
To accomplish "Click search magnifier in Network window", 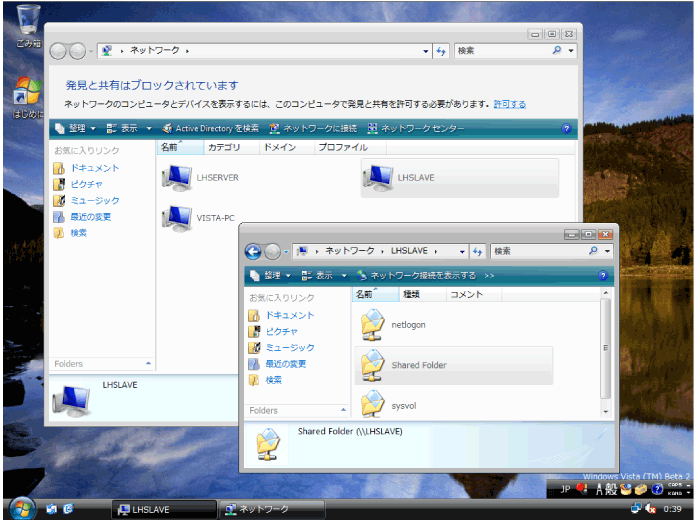I will [x=557, y=50].
